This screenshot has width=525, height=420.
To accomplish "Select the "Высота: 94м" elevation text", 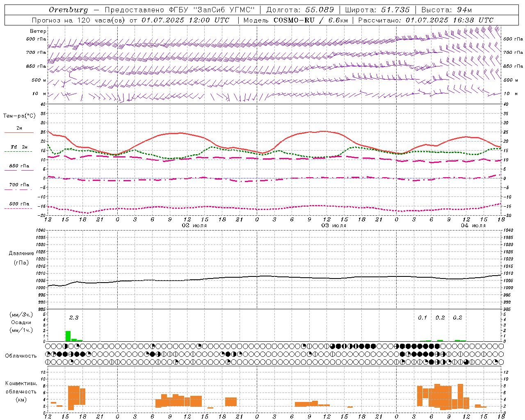I will pyautogui.click(x=447, y=10).
